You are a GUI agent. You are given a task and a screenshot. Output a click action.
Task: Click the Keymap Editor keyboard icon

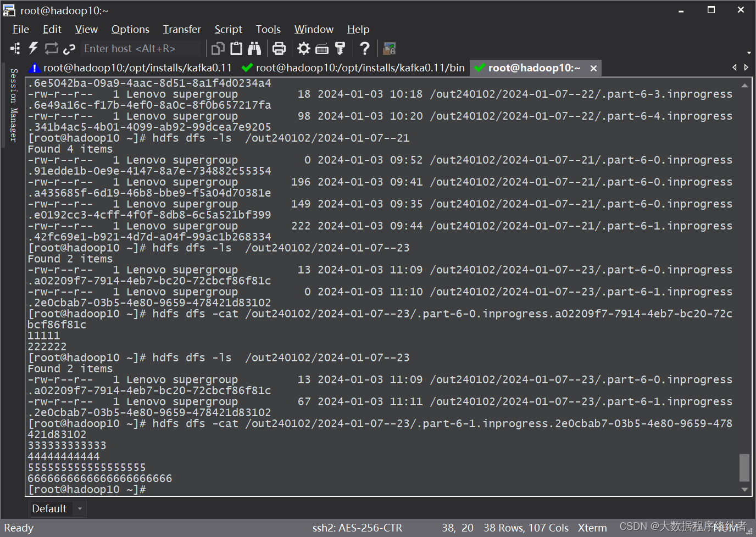click(x=322, y=49)
